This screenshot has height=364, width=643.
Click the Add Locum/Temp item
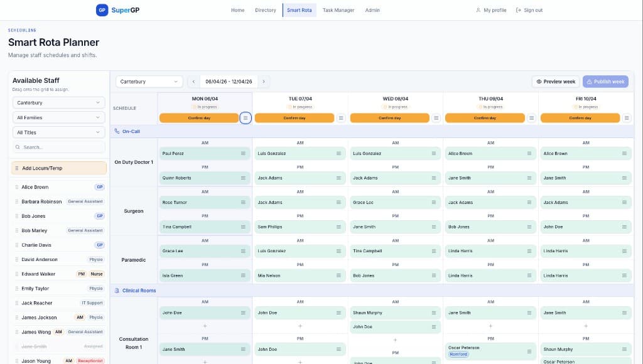(x=58, y=168)
